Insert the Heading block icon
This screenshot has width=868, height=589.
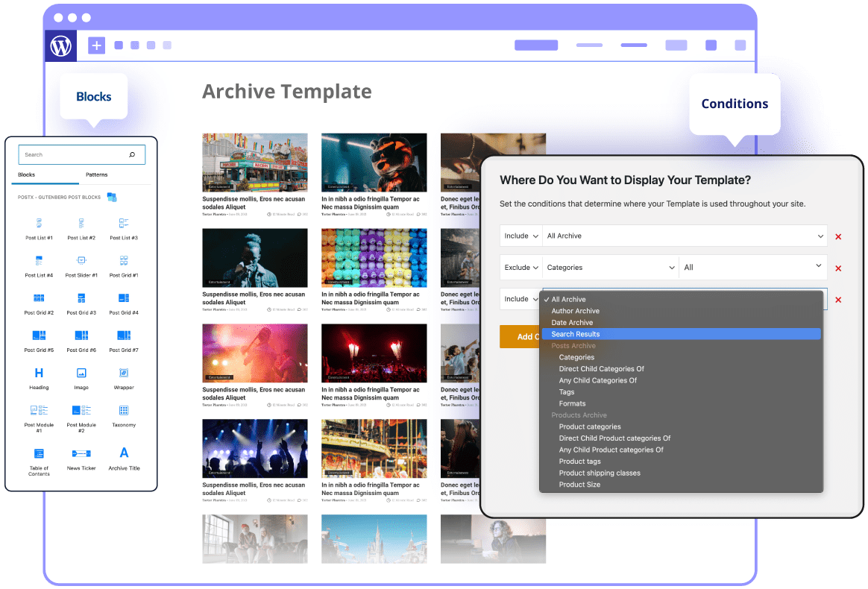point(39,373)
